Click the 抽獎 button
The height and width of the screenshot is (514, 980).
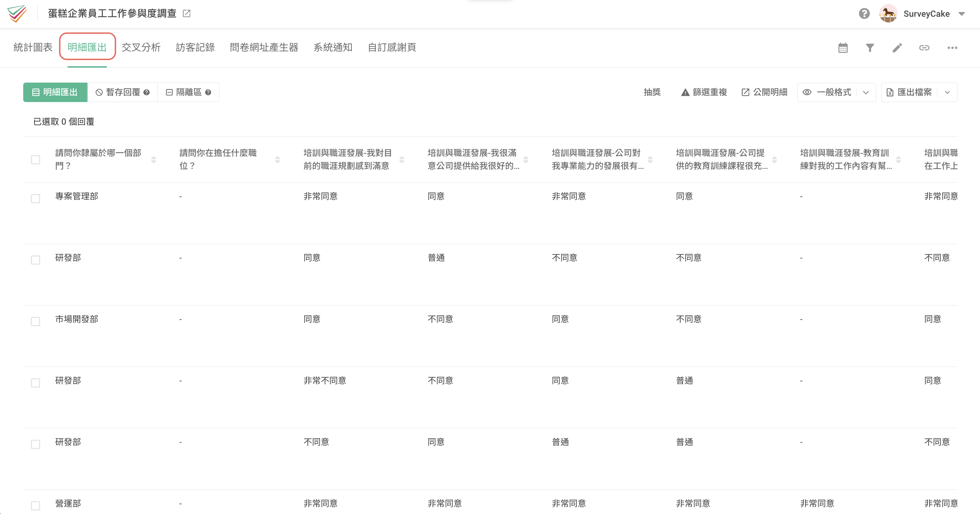[x=652, y=92]
